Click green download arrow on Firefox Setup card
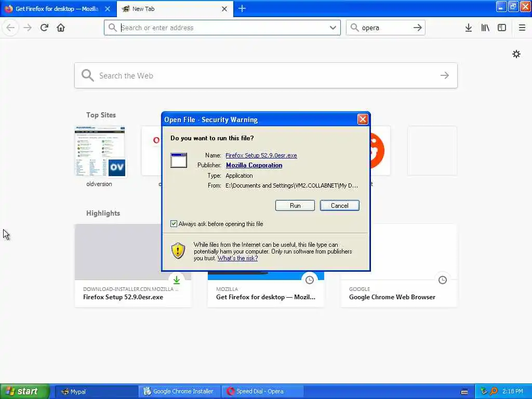 pyautogui.click(x=177, y=280)
